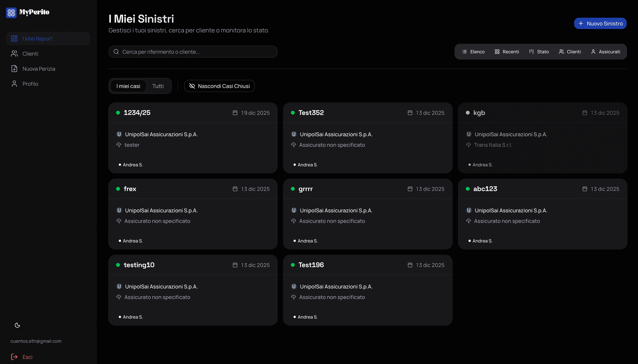Switch to the Stato view tab
638x364 pixels.
(x=539, y=52)
